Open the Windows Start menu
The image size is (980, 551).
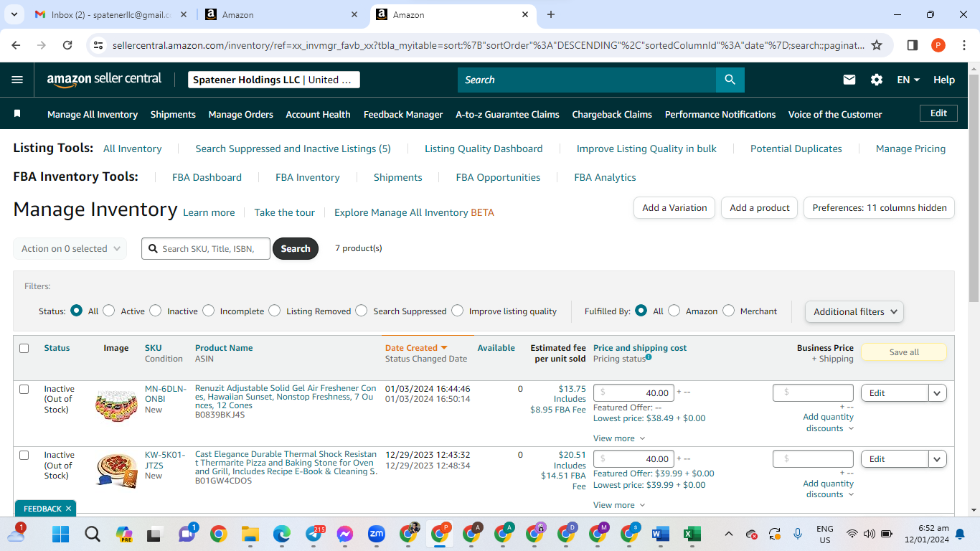[x=60, y=534]
